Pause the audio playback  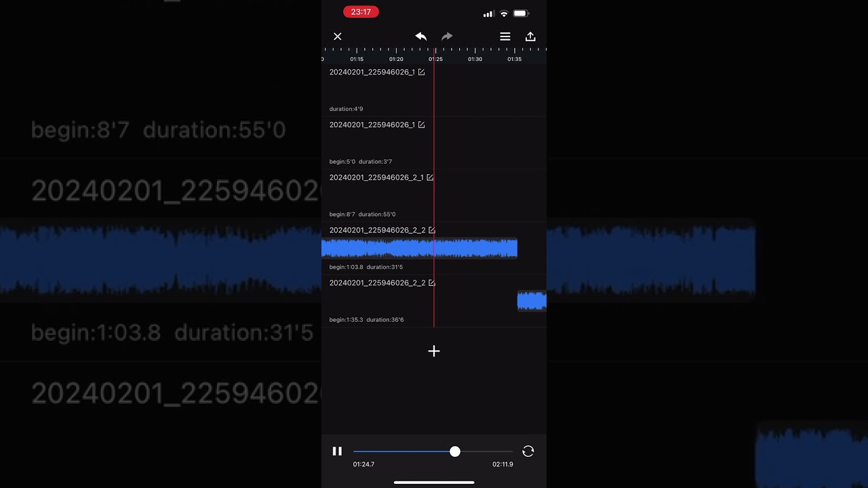pyautogui.click(x=337, y=451)
